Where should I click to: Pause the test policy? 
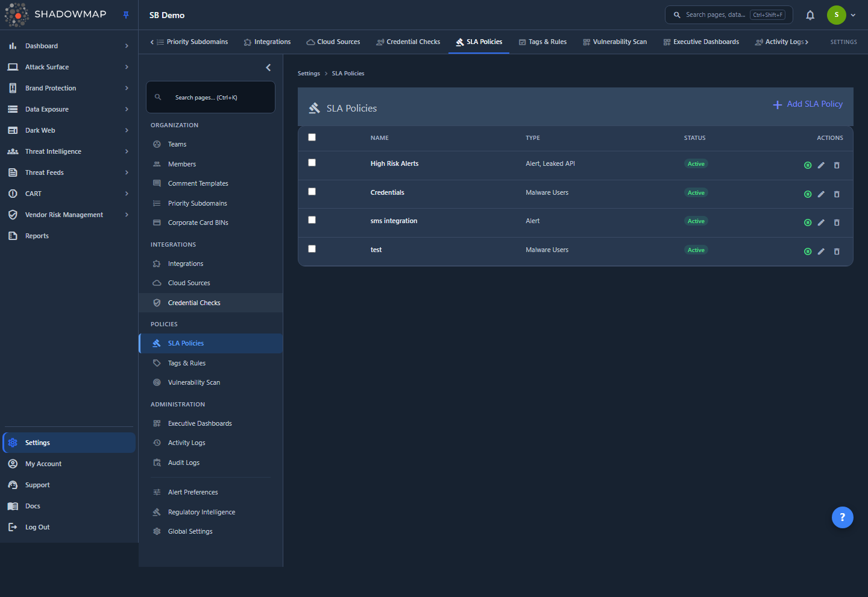point(808,251)
